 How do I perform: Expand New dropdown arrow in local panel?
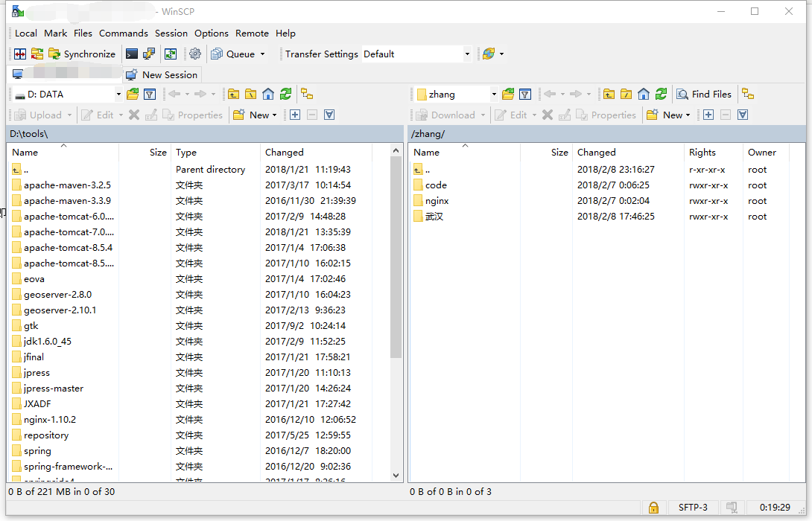coord(274,115)
